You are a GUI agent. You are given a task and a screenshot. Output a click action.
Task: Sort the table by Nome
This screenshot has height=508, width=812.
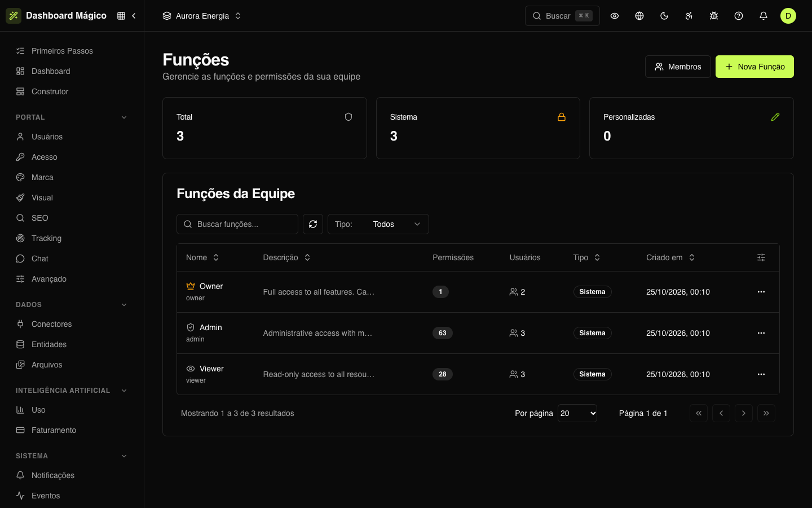tap(202, 257)
